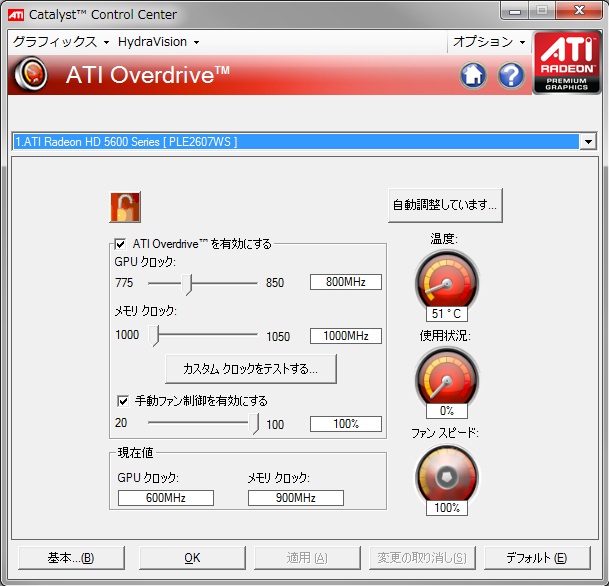This screenshot has width=609, height=586.
Task: Click the Overdrive unlock padlock icon
Action: tap(125, 207)
